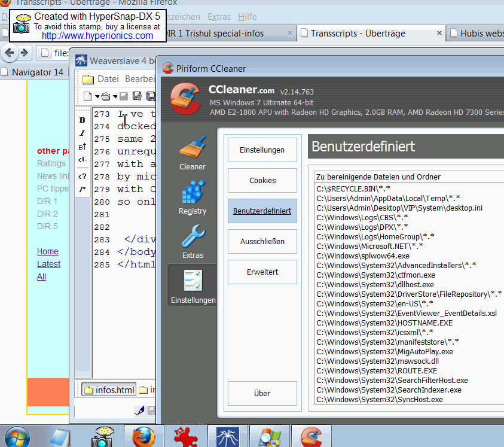Apply italic tag with Weaverslave I icon
Screen dimensions: 504x447
point(83,133)
